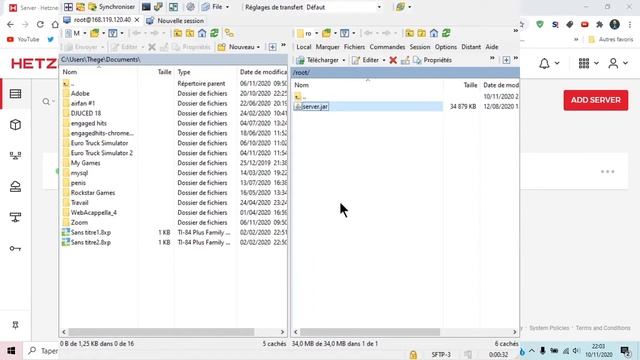Select the Rockstar Games folder
The width and height of the screenshot is (640, 360).
[93, 192]
